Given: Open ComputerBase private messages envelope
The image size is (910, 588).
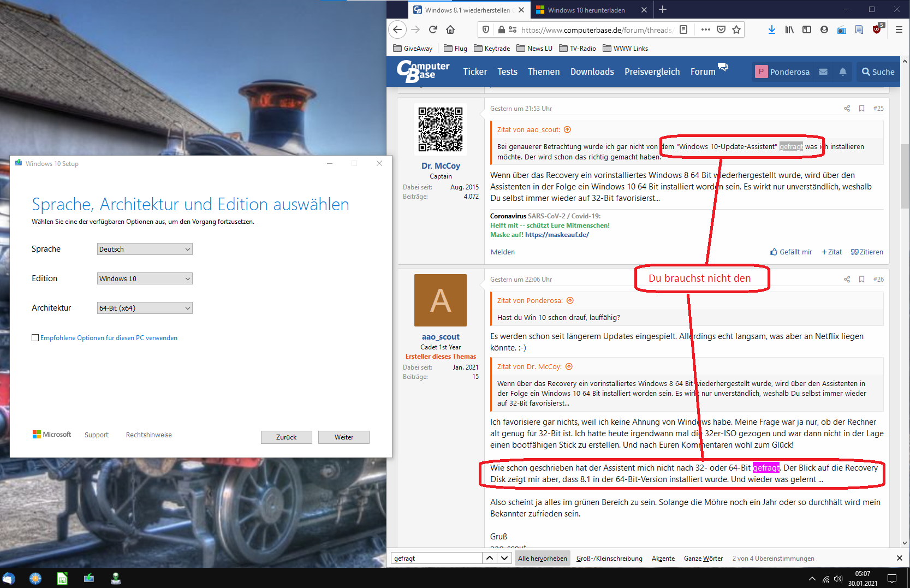Looking at the screenshot, I should point(823,72).
